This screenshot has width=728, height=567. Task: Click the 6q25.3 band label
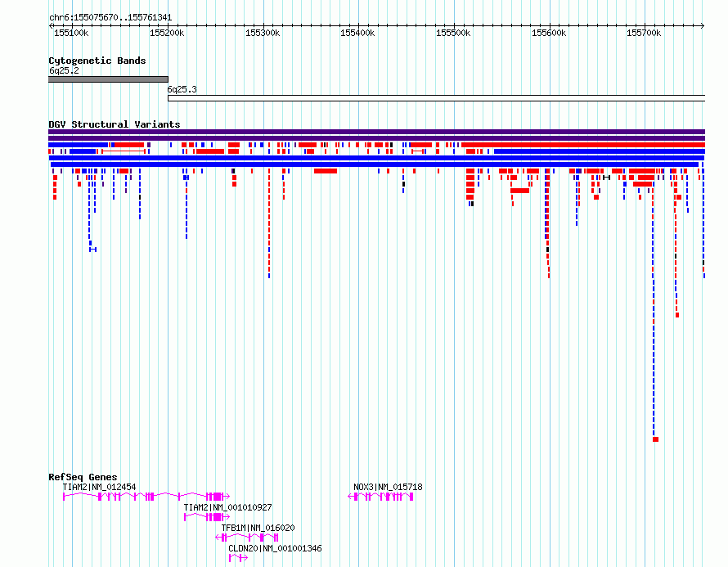point(182,89)
